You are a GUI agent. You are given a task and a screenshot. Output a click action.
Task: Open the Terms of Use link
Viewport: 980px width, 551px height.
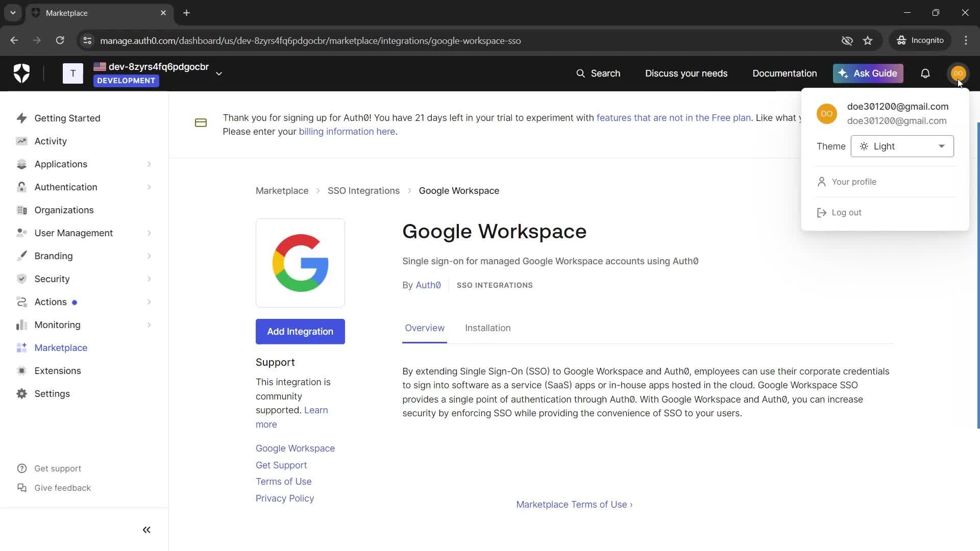click(x=283, y=482)
